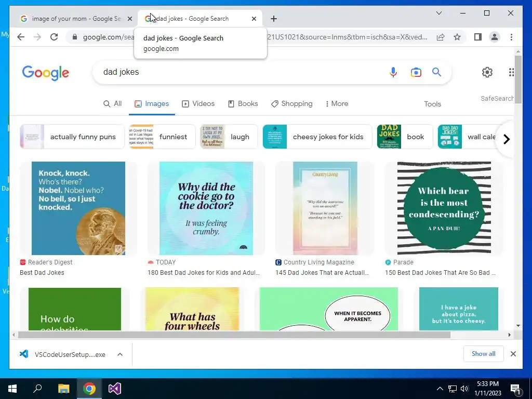Select 'actually funny puns' chip
This screenshot has height=399, width=532.
[x=72, y=137]
